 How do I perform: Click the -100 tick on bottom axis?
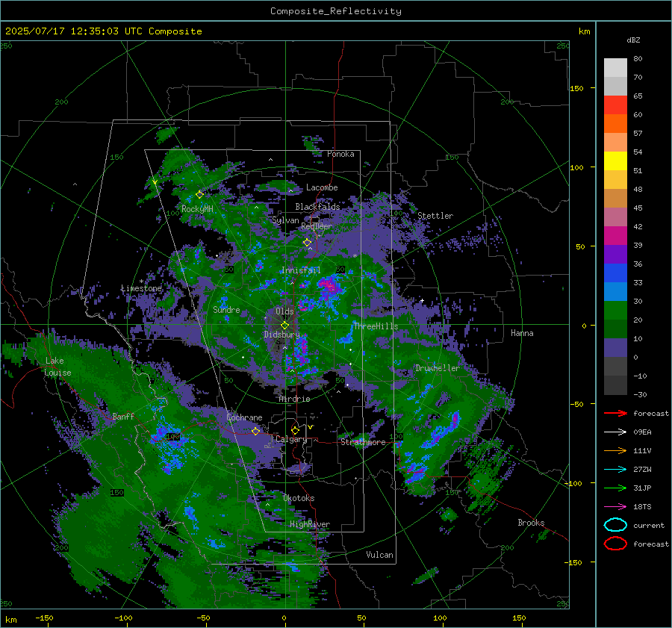tap(123, 618)
